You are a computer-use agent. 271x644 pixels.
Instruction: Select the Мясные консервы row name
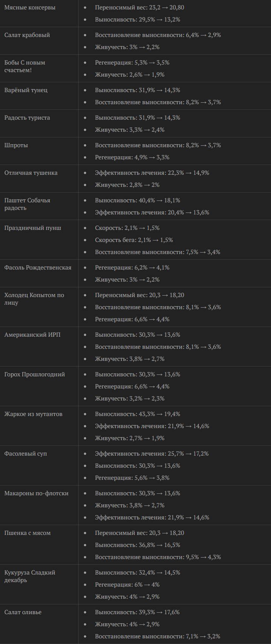(30, 8)
